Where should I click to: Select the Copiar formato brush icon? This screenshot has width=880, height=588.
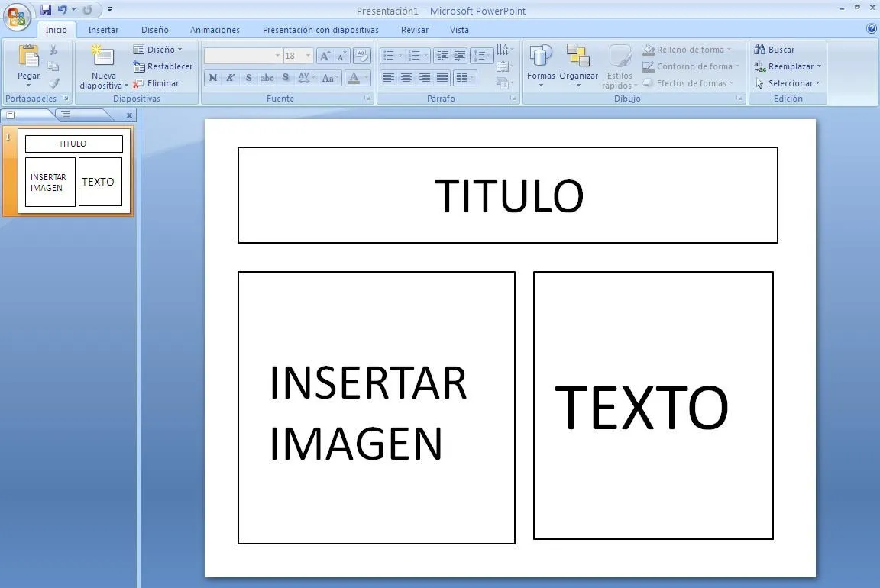pos(53,84)
